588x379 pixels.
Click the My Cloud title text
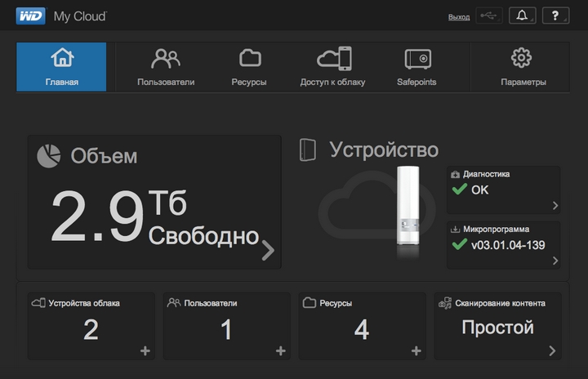coord(80,16)
